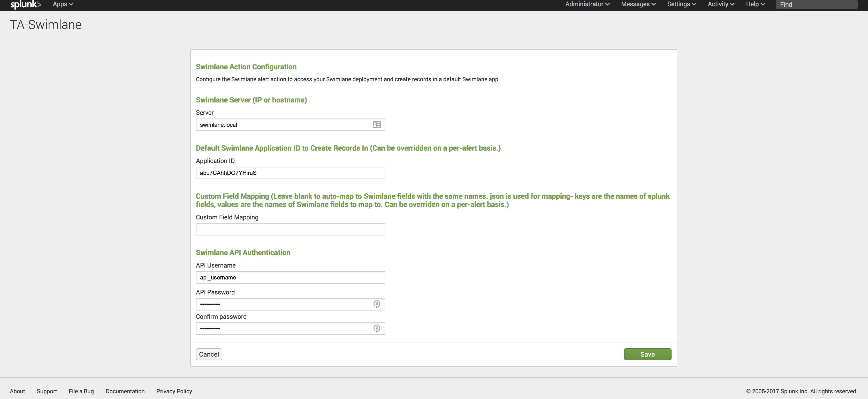The height and width of the screenshot is (399, 868).
Task: Click the Confirm password field
Action: (x=290, y=329)
